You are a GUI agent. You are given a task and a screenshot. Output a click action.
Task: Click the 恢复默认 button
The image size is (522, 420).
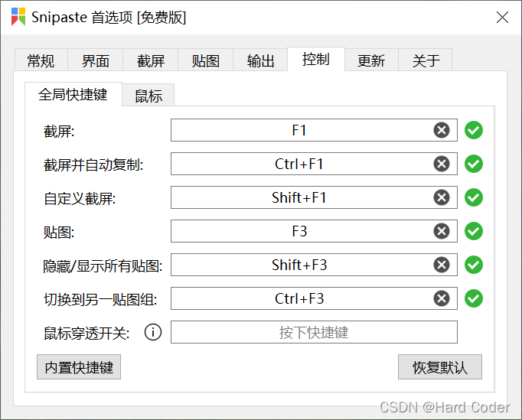(440, 367)
